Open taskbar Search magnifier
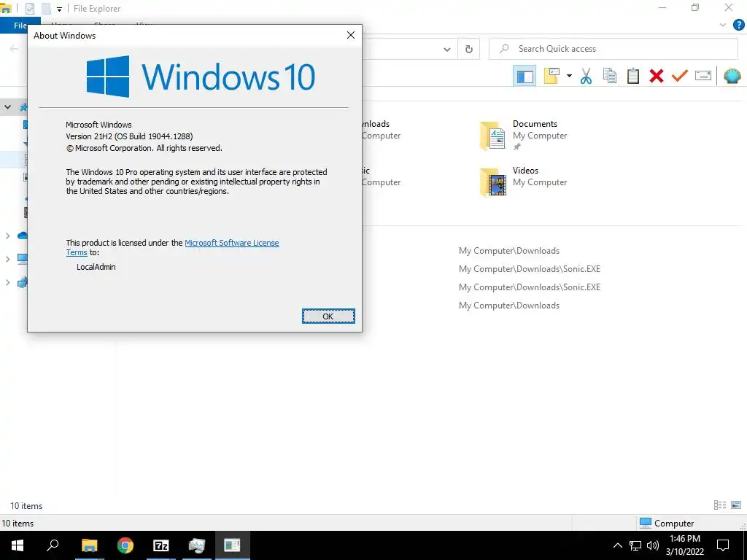Image resolution: width=747 pixels, height=560 pixels. [x=53, y=545]
